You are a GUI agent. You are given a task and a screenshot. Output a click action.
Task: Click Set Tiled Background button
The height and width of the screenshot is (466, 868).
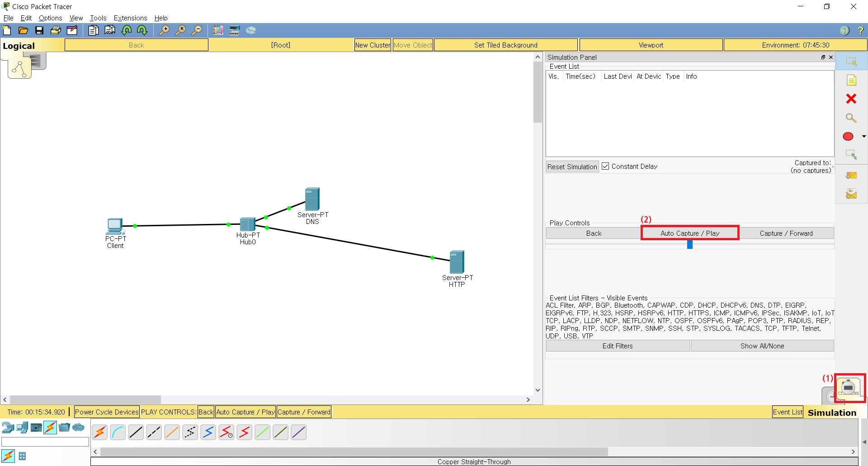coord(506,45)
